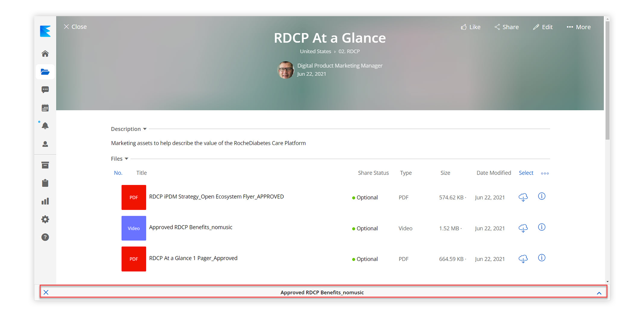Click Size column header

click(x=445, y=173)
